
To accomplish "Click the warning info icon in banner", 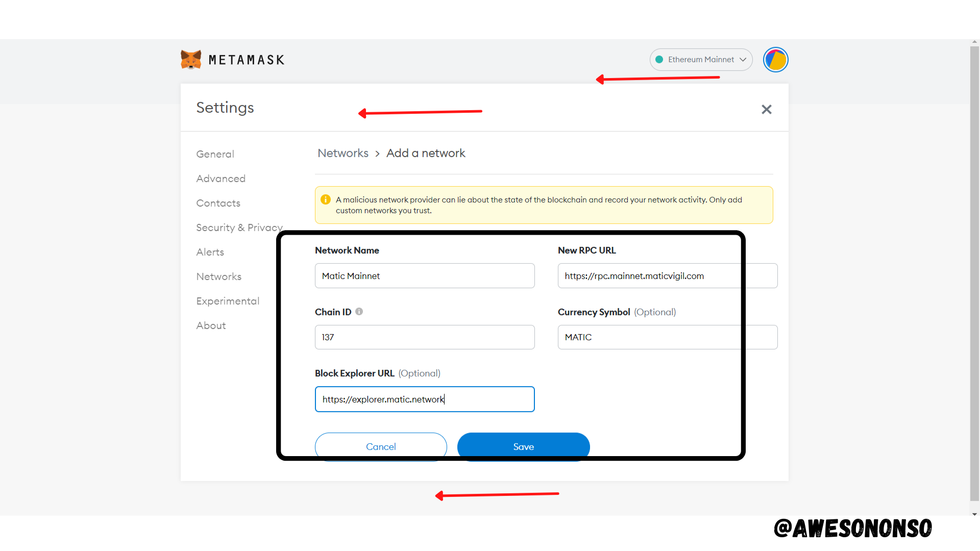I will pyautogui.click(x=326, y=199).
